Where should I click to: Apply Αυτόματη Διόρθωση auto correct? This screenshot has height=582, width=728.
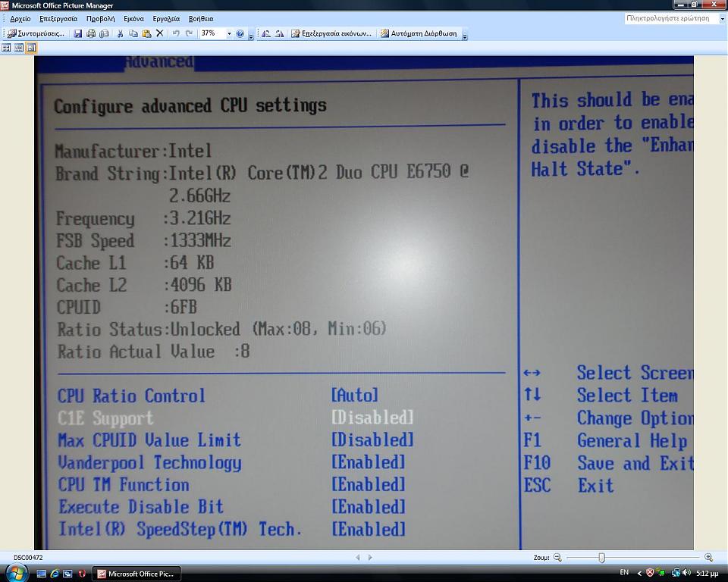point(419,33)
